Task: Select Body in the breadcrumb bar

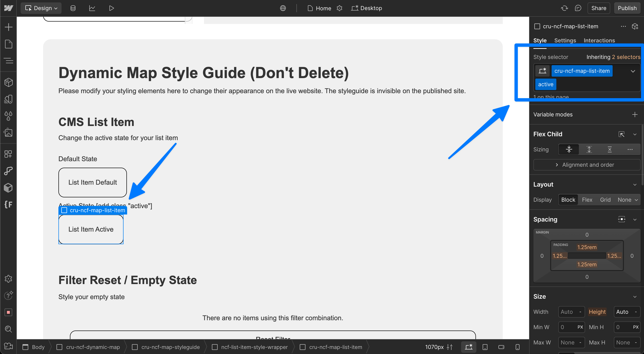Action: [34, 347]
